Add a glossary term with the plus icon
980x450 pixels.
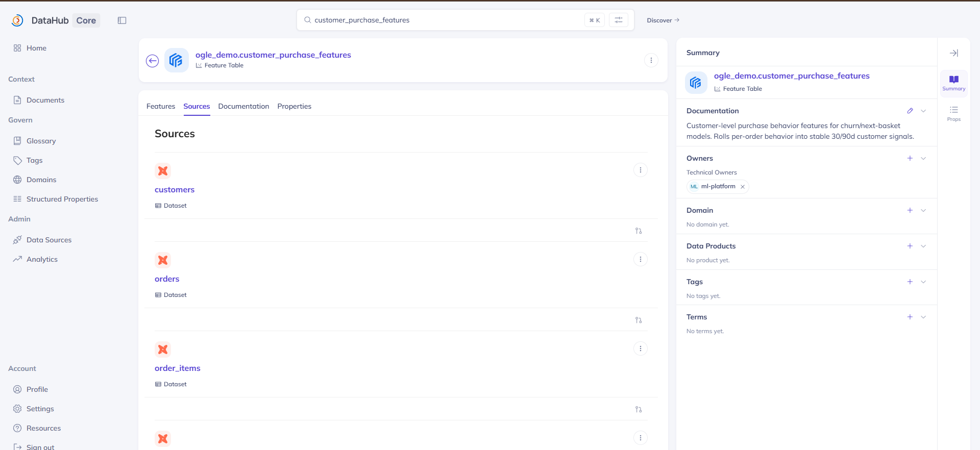click(910, 317)
